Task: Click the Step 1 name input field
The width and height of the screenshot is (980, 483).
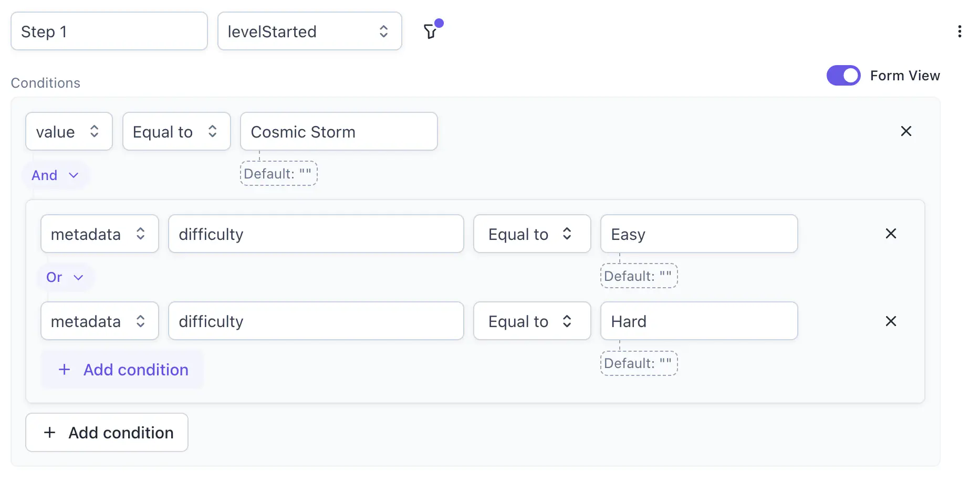Action: [109, 31]
